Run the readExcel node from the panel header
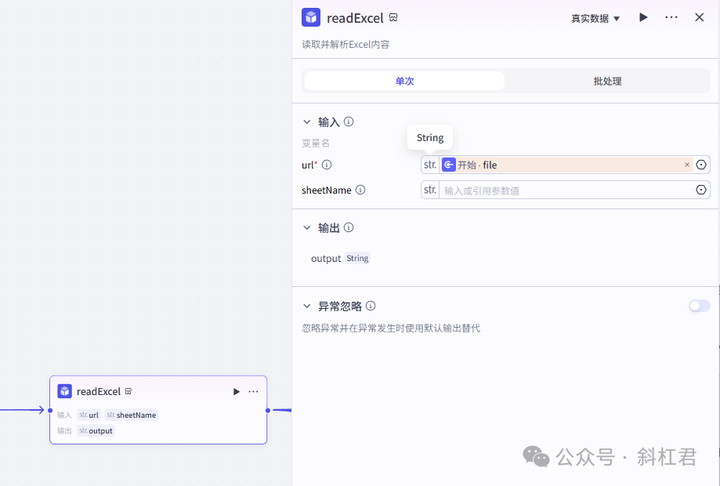Screen dimensions: 720x486 point(643,18)
